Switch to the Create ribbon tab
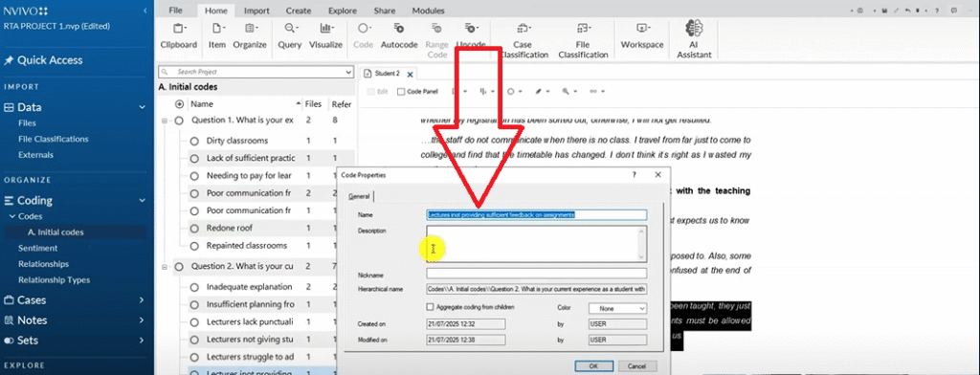980x375 pixels. coord(299,11)
